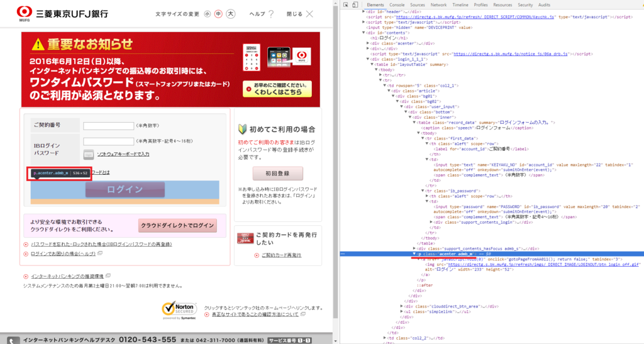644x344 pixels.
Task: Click the smartphone app image in banner
Action: point(279,57)
